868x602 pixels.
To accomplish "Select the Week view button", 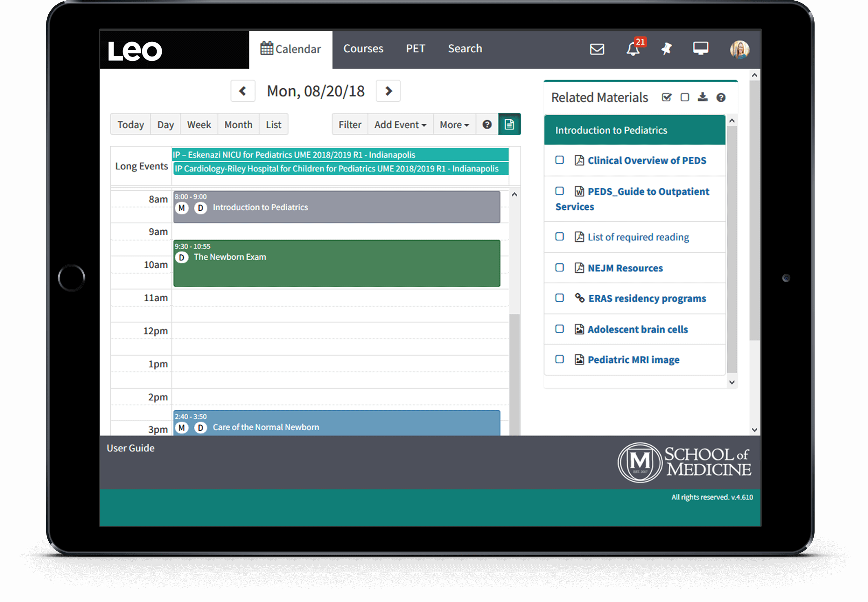I will point(199,124).
